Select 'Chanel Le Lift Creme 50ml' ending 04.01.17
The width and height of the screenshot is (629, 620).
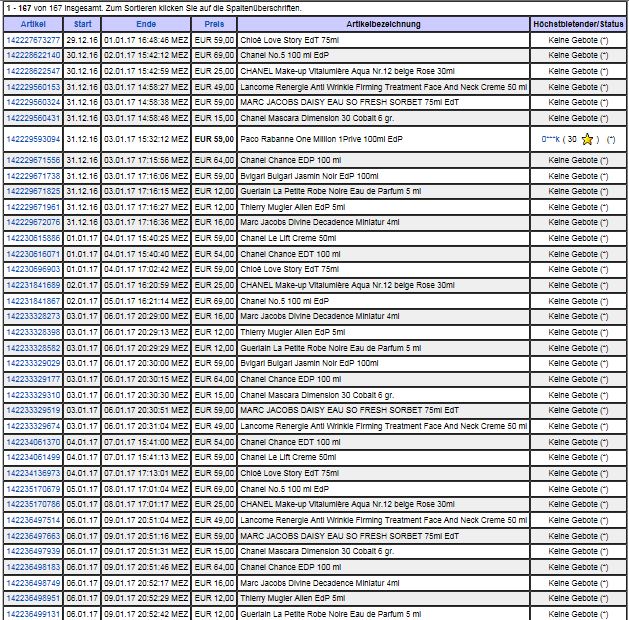[x=288, y=238]
